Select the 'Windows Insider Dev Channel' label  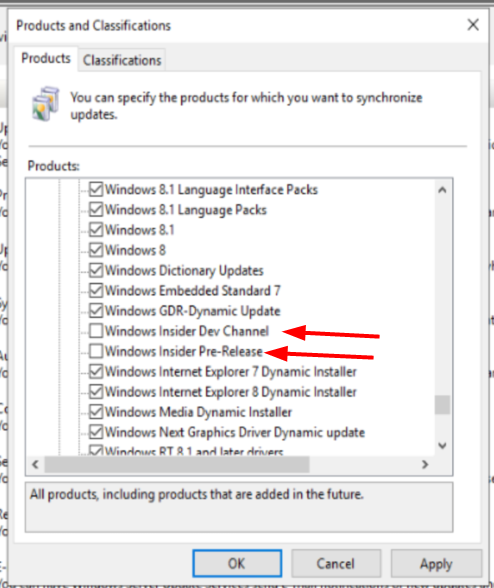[187, 331]
